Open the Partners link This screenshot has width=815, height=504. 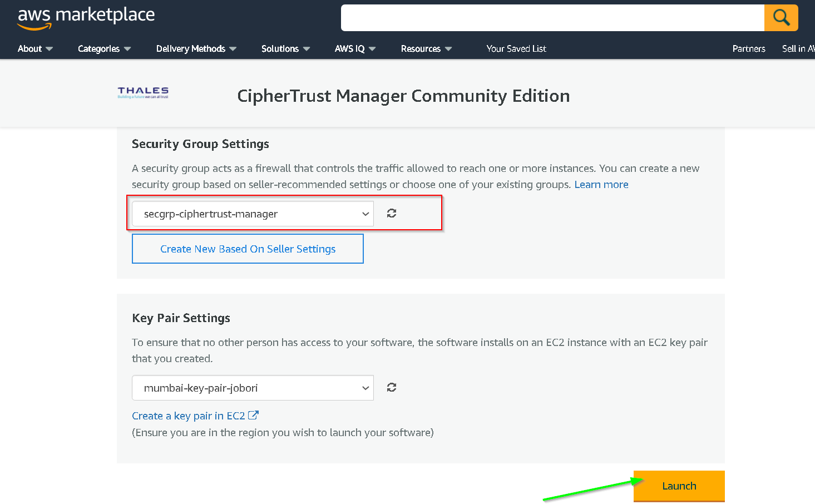[x=749, y=49]
